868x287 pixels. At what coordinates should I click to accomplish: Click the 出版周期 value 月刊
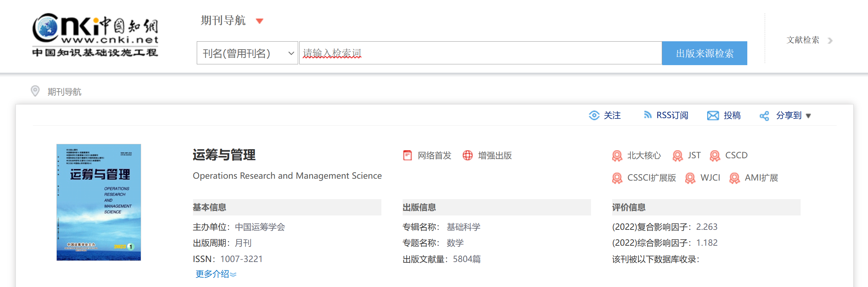[243, 243]
